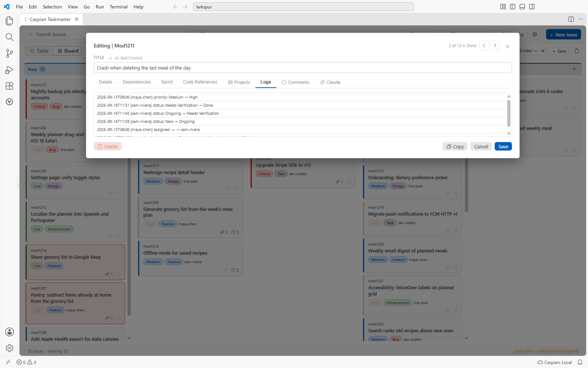Switch to the Table view toggle

[x=39, y=51]
